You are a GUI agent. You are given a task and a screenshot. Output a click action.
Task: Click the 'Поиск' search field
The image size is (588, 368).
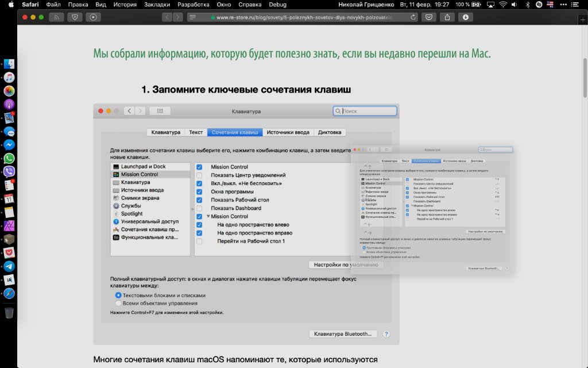(365, 111)
